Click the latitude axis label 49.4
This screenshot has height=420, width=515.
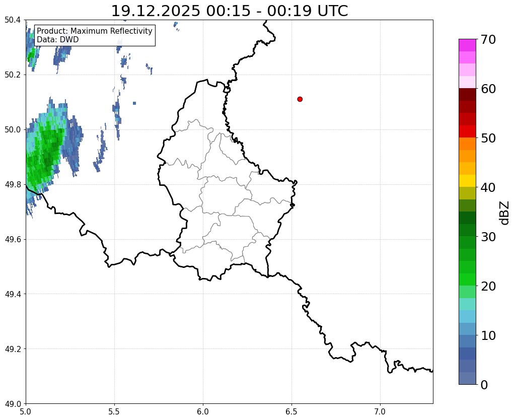point(13,294)
